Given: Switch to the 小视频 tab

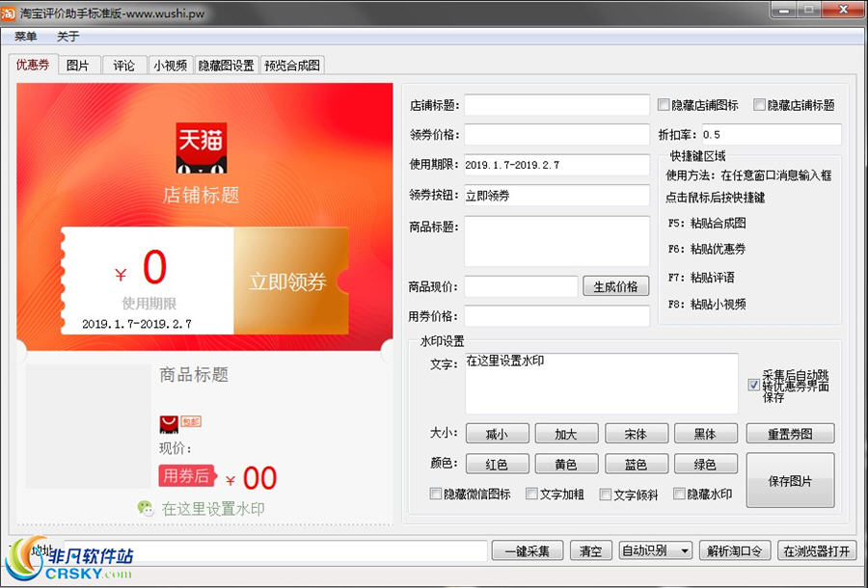Looking at the screenshot, I should 171,66.
